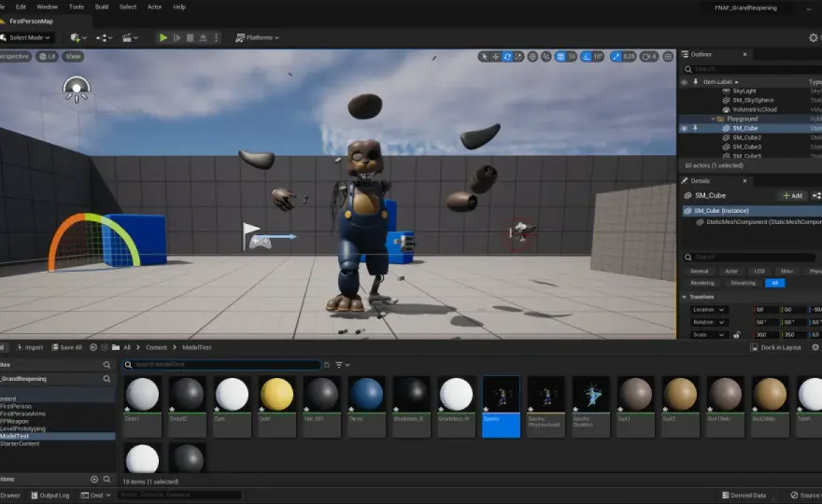Open the grid snap value 10 dropdown
The height and width of the screenshot is (504, 822).
pyautogui.click(x=572, y=57)
